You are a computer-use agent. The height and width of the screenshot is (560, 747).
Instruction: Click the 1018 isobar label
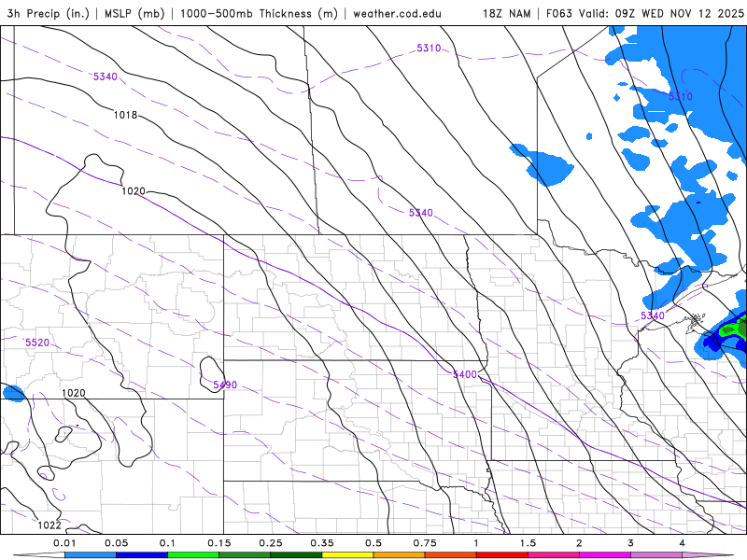click(x=125, y=115)
